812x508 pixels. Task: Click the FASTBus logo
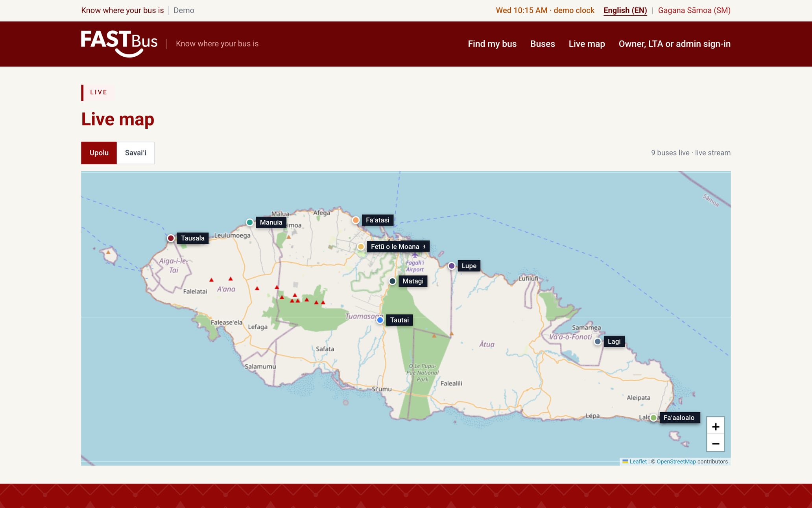pos(119,44)
